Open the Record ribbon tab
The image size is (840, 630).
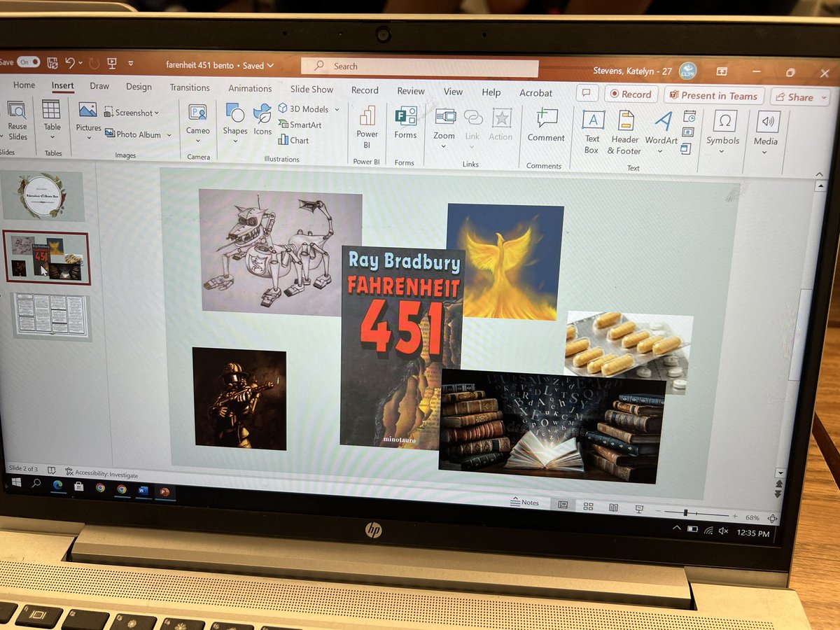coord(365,90)
